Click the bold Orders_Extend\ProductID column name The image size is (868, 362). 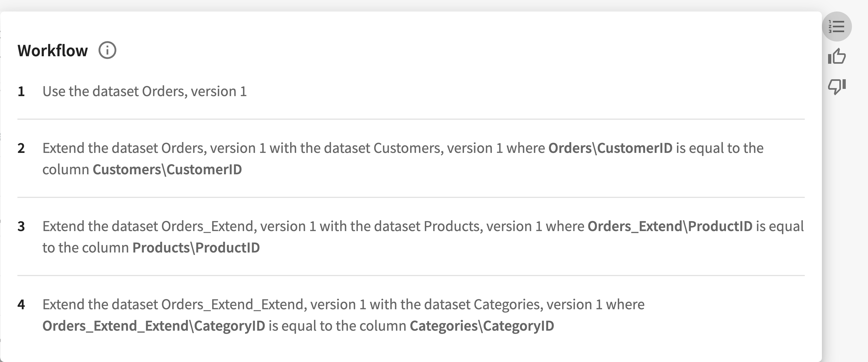(670, 226)
